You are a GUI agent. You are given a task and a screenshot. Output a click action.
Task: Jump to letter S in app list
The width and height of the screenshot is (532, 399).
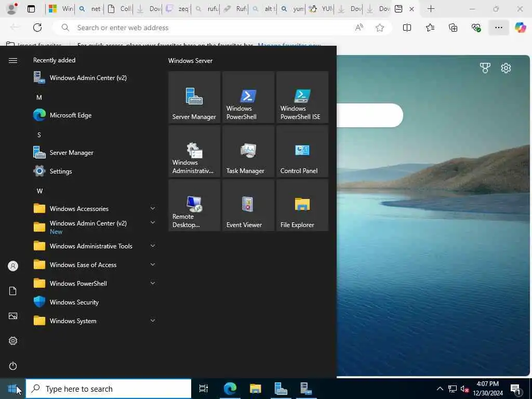39,135
